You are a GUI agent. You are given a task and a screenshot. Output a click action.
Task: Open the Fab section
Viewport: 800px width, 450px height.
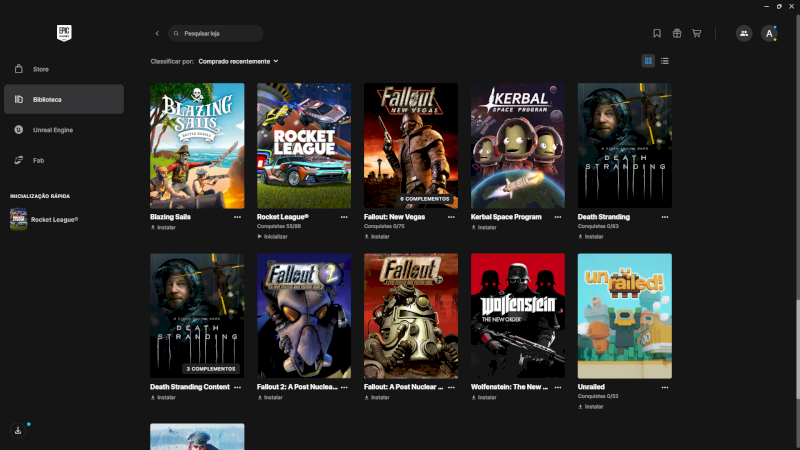[64, 160]
